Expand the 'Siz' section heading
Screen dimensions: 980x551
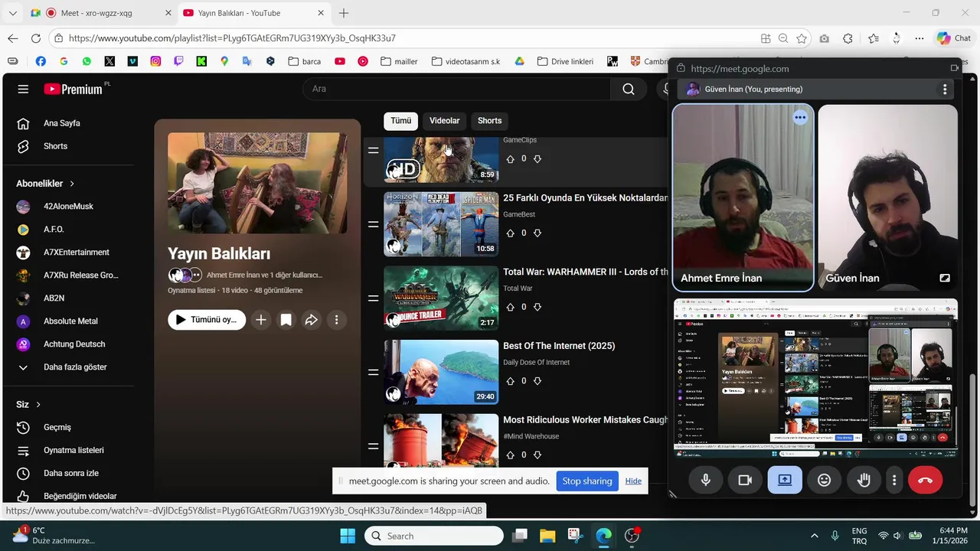[x=29, y=404]
